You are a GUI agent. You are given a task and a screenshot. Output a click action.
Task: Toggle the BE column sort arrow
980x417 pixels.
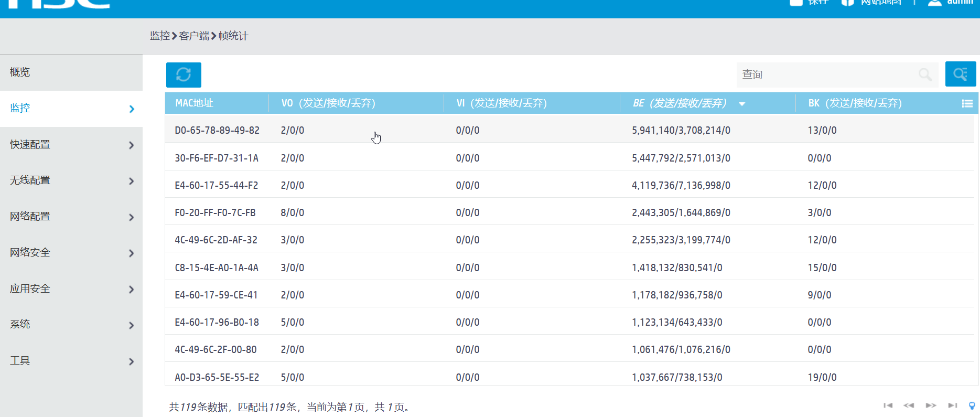[x=742, y=104]
